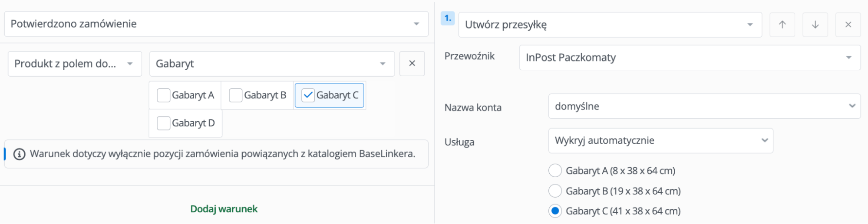Expand the Produkt z polem do... dropdown
This screenshot has height=224, width=868.
[x=75, y=64]
